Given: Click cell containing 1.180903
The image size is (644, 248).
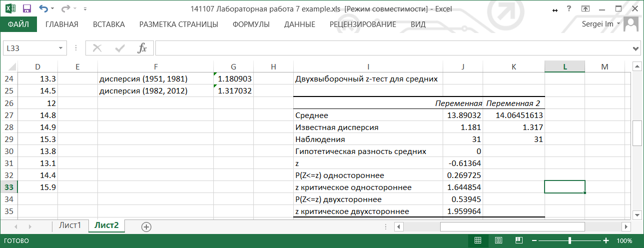Looking at the screenshot, I should (x=234, y=79).
